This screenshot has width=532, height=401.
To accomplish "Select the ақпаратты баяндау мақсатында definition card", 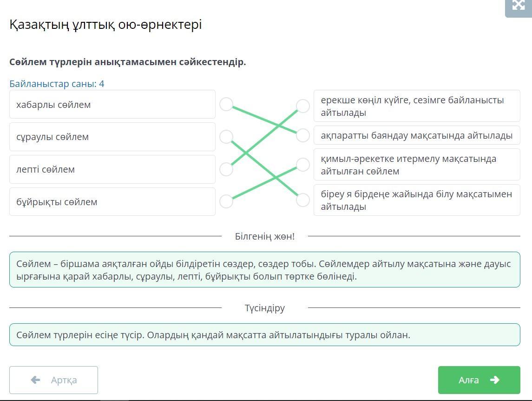I will (x=417, y=135).
